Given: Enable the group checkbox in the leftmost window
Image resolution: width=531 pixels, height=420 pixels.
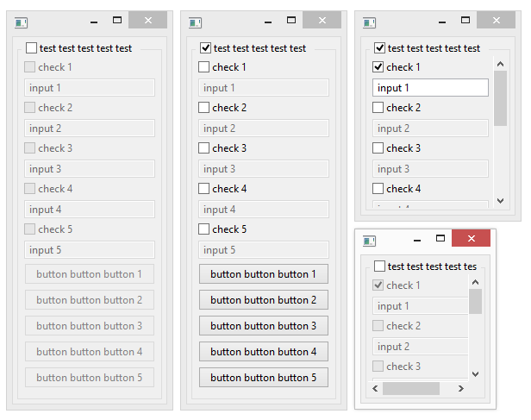Looking at the screenshot, I should tap(32, 48).
